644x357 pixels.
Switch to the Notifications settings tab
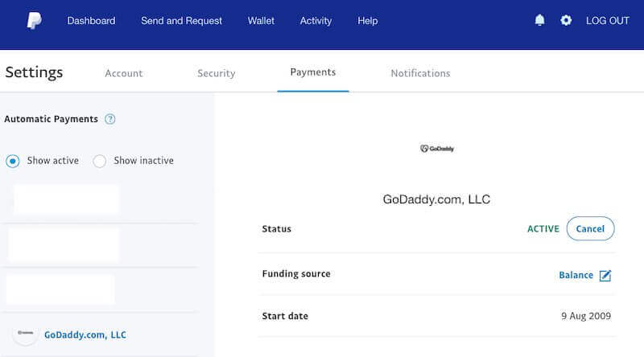tap(420, 73)
